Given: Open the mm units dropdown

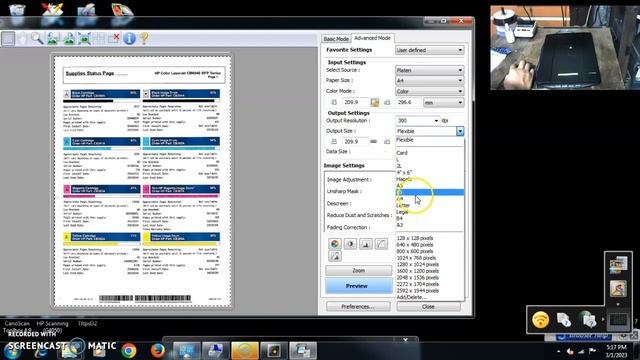Looking at the screenshot, I should tap(444, 102).
